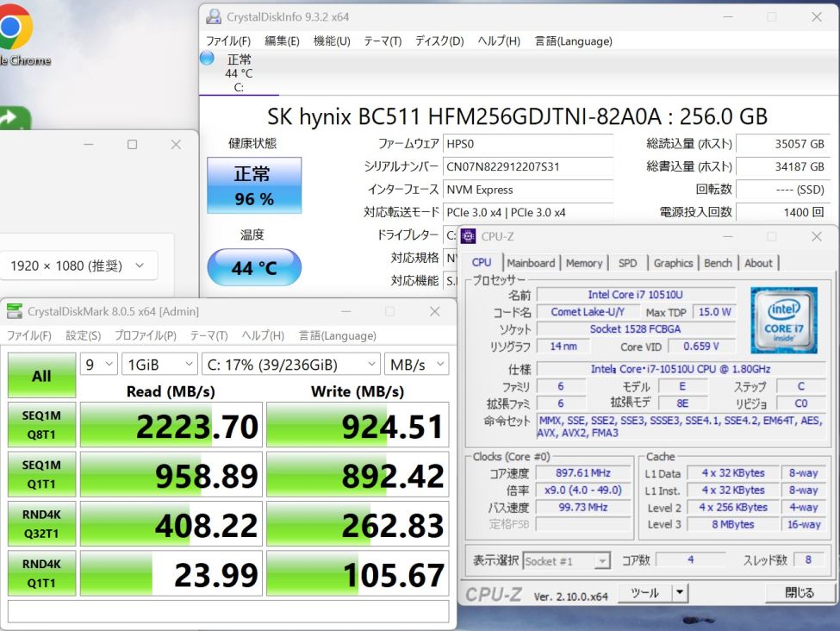Open the 言語(Language) menu in CrystalDiskInfo
840x631 pixels.
[573, 41]
